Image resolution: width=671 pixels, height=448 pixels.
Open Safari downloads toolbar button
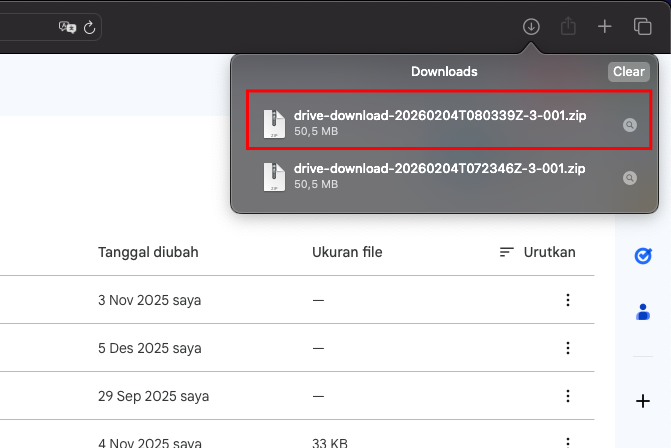tap(531, 27)
